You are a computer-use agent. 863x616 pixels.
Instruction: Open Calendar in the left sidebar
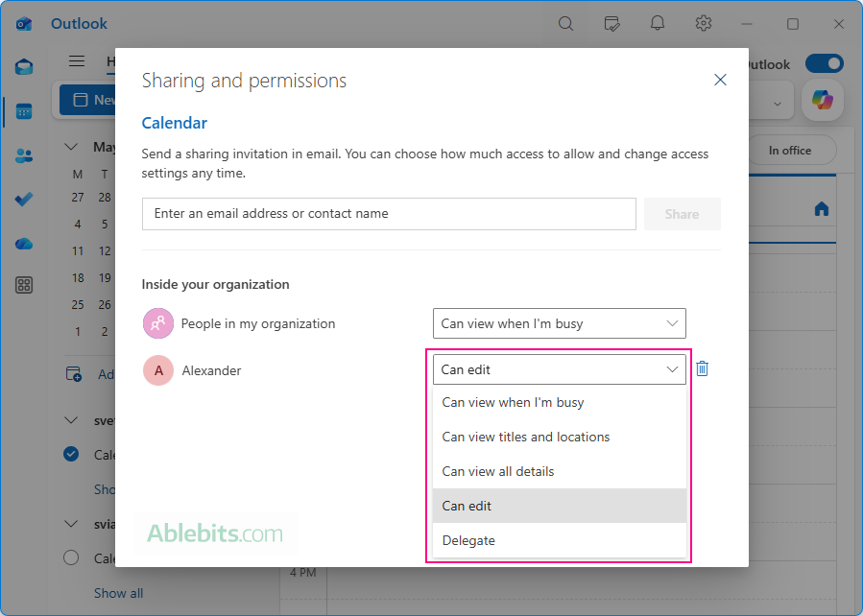click(x=24, y=111)
